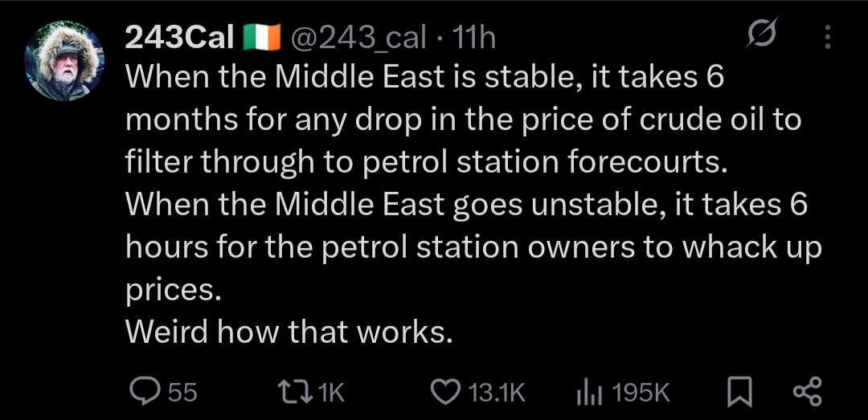Click the 'hours for the petrol station owners' line
Screen dimensions: 868x420
coord(473,247)
